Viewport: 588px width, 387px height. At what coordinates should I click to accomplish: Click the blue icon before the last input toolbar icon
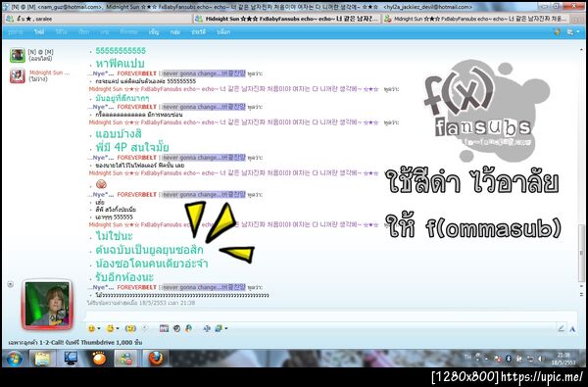(206, 328)
